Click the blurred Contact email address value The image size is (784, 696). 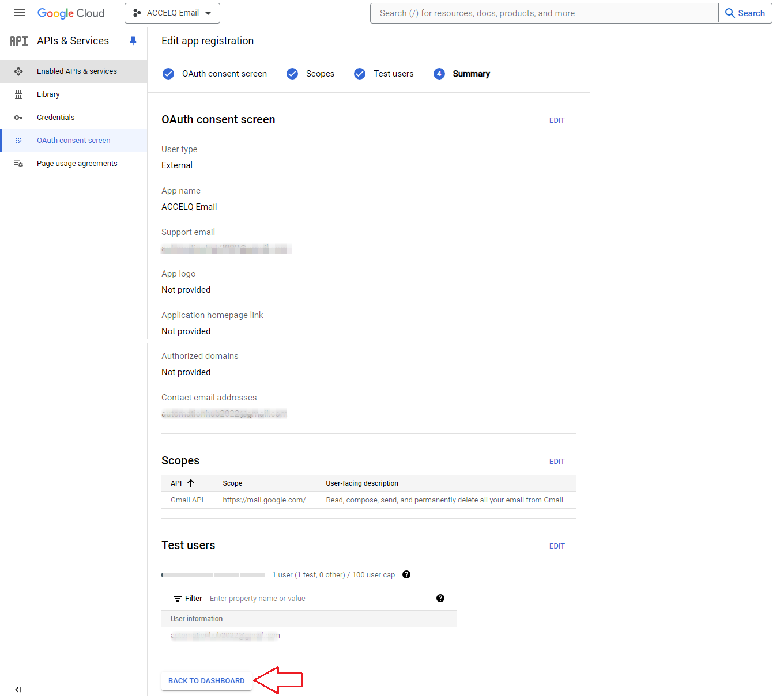pyautogui.click(x=224, y=414)
